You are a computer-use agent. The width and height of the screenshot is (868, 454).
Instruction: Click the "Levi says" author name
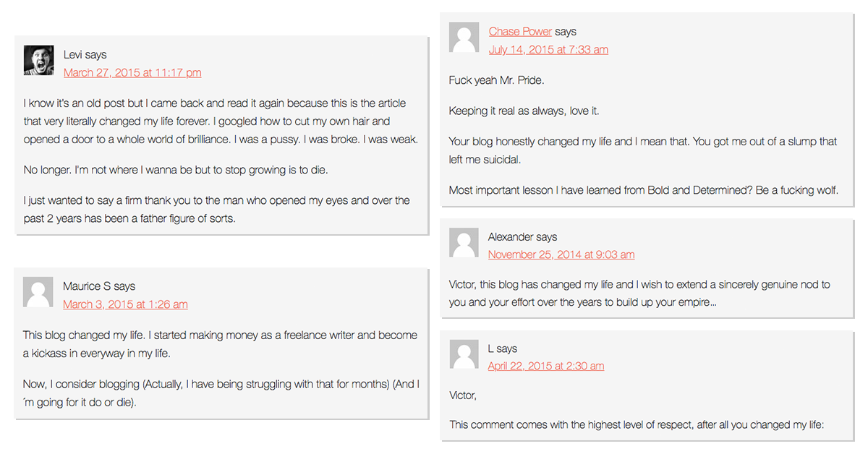click(85, 54)
